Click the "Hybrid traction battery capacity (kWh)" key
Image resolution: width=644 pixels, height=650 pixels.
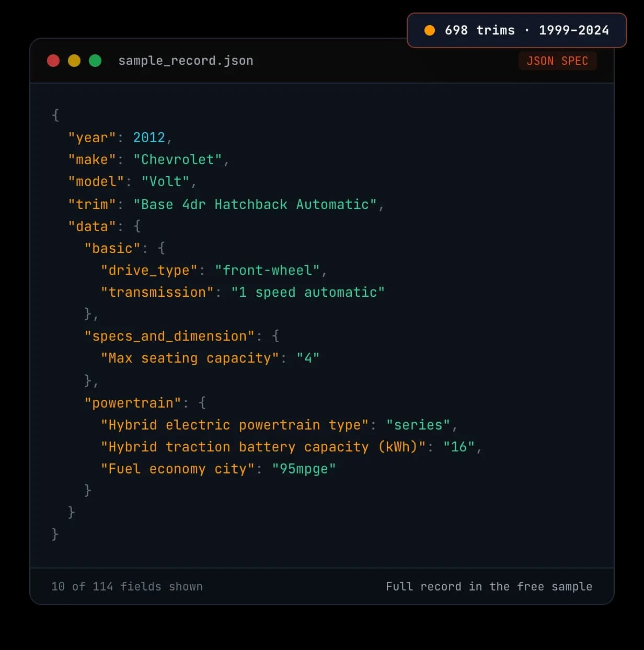tap(263, 447)
